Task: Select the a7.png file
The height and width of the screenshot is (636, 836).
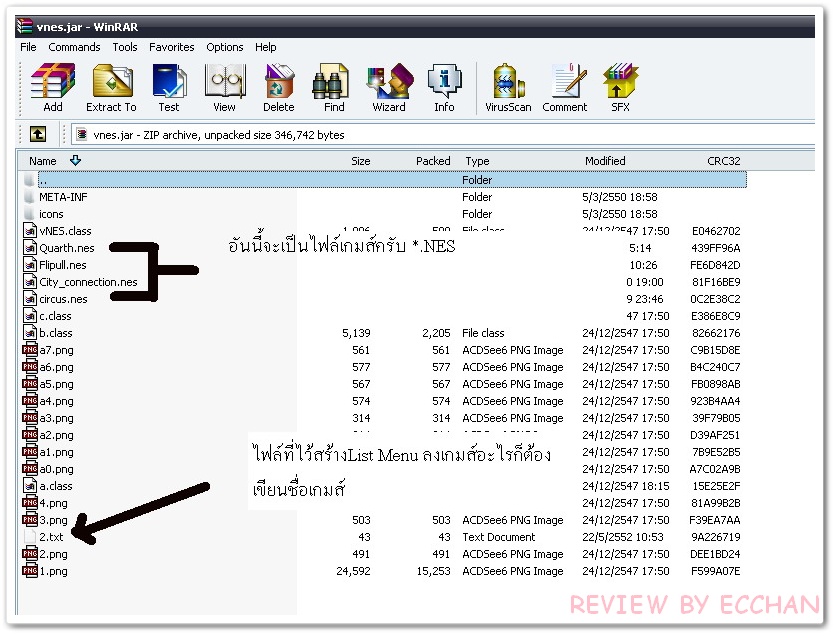Action: pos(57,350)
